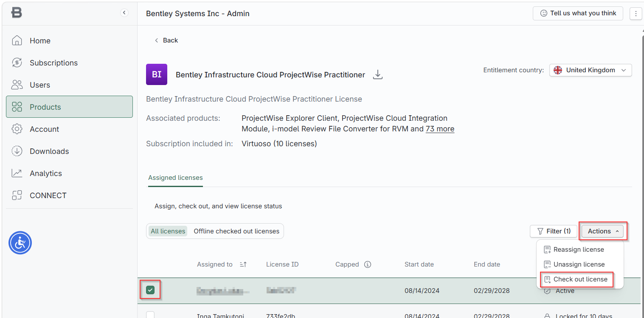
Task: Open the Home page
Action: 70,41
